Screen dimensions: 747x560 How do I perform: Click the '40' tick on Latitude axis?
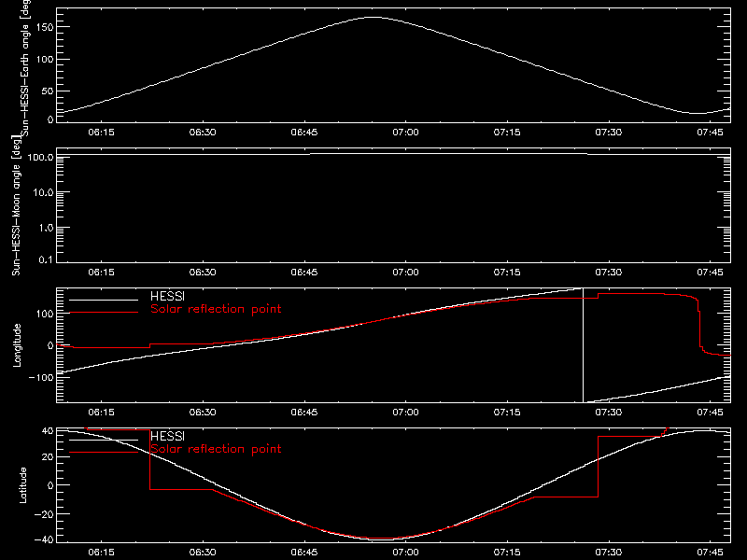pyautogui.click(x=49, y=430)
